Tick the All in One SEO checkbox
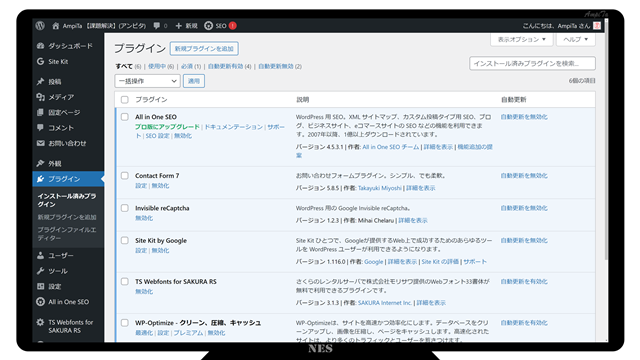 click(x=125, y=117)
